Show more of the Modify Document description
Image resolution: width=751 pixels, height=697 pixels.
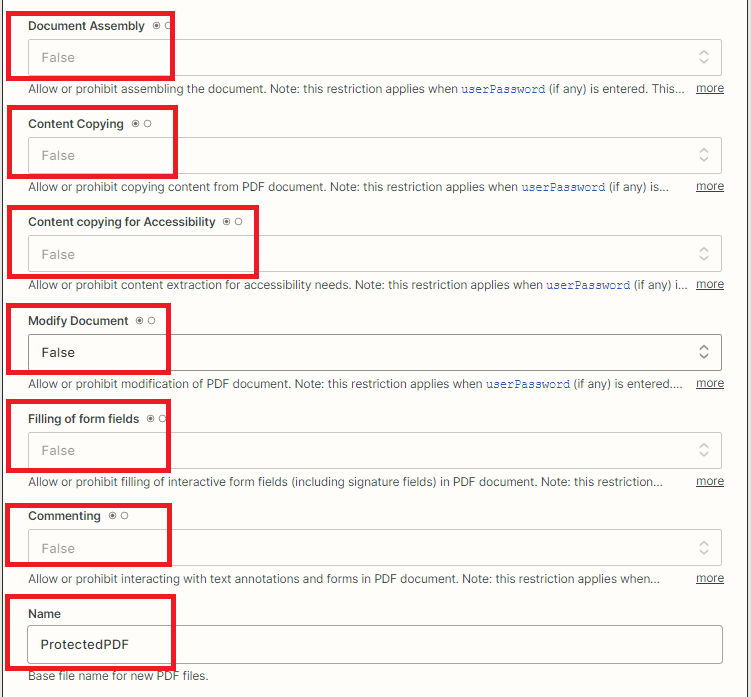tap(710, 383)
